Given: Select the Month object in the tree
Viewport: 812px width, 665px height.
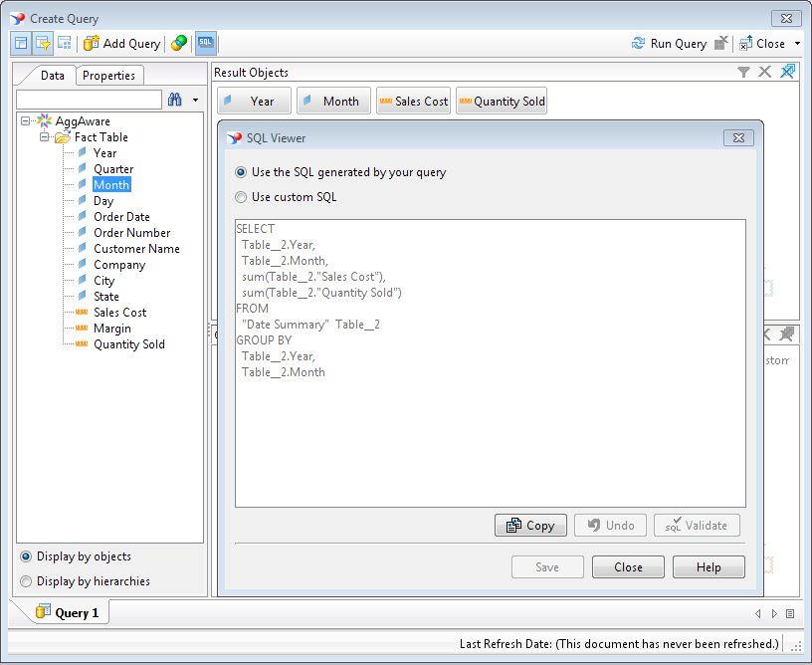Looking at the screenshot, I should click(x=111, y=185).
